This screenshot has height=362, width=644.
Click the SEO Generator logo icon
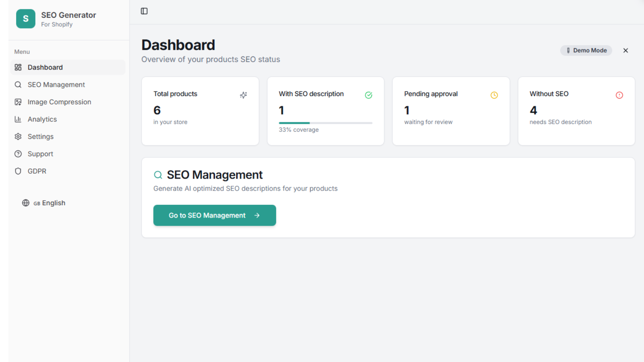[x=26, y=19]
